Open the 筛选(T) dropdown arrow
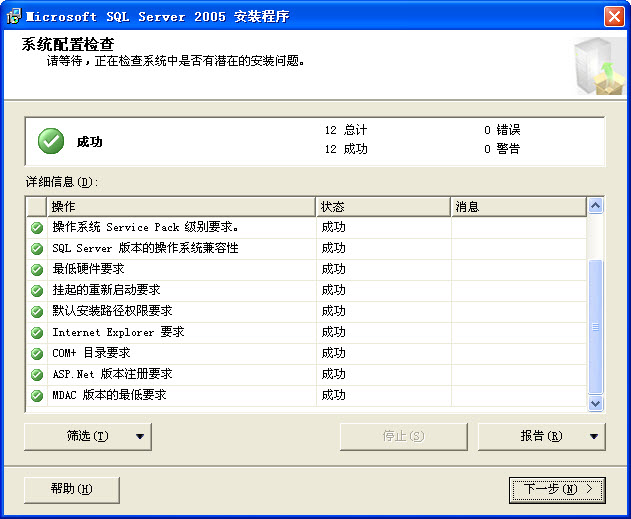Image resolution: width=631 pixels, height=519 pixels. (140, 436)
